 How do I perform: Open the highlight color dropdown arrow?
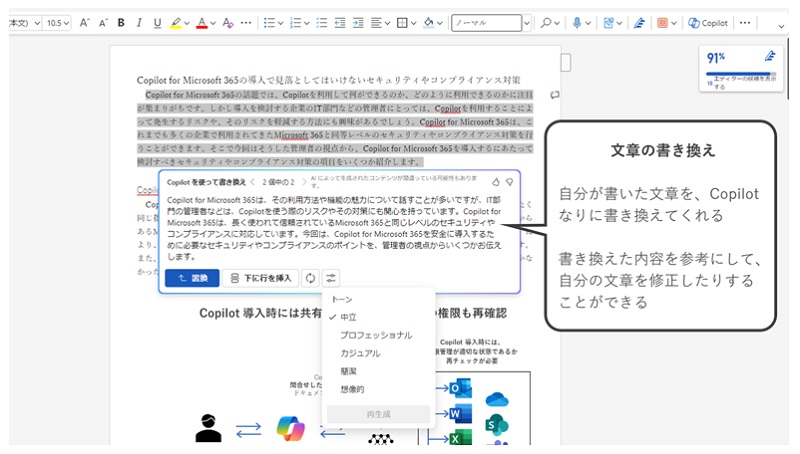pyautogui.click(x=187, y=23)
